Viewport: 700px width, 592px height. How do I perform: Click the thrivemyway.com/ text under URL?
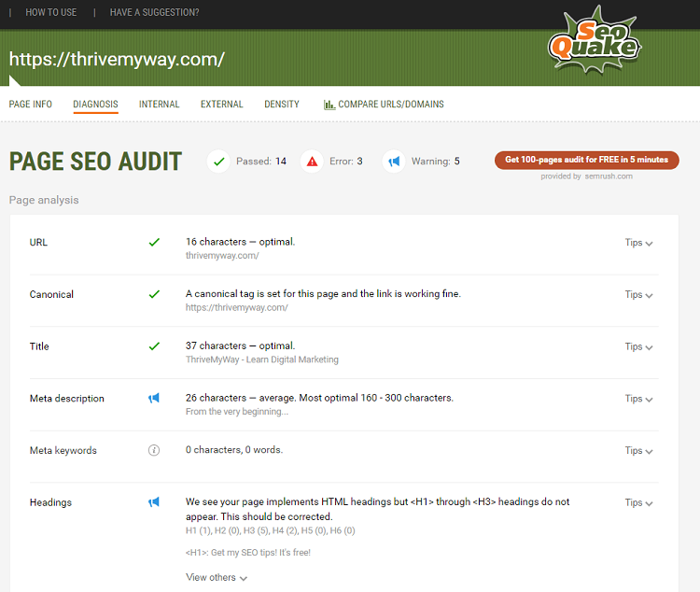click(x=222, y=256)
